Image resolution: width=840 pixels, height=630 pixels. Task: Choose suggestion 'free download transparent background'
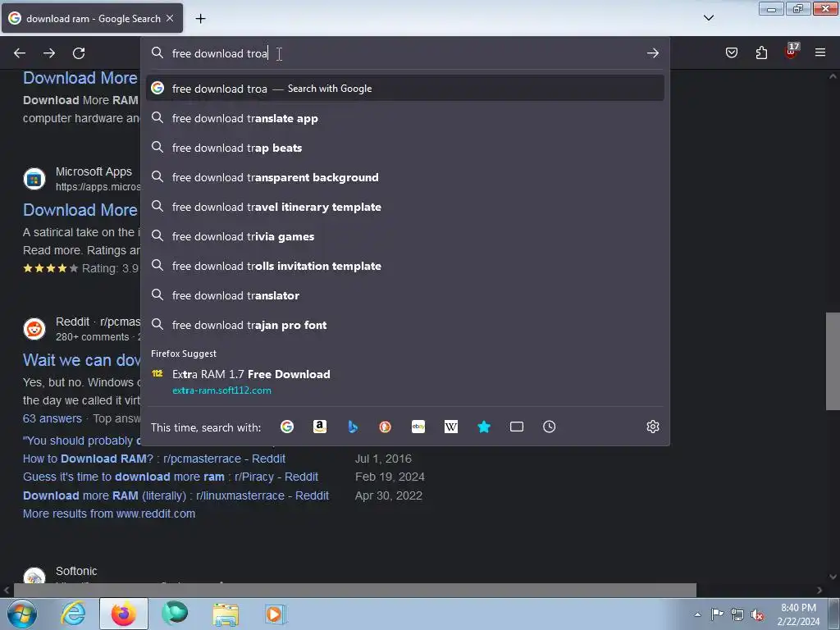(x=405, y=177)
